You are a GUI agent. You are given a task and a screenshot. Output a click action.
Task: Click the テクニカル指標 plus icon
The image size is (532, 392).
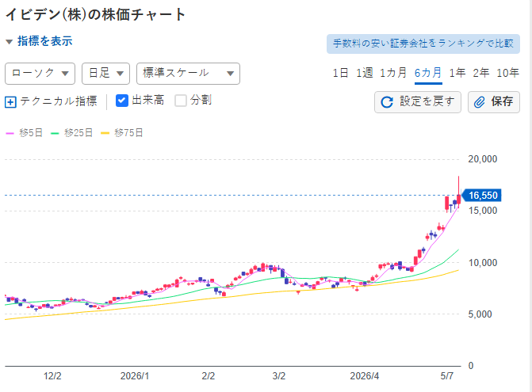10,101
